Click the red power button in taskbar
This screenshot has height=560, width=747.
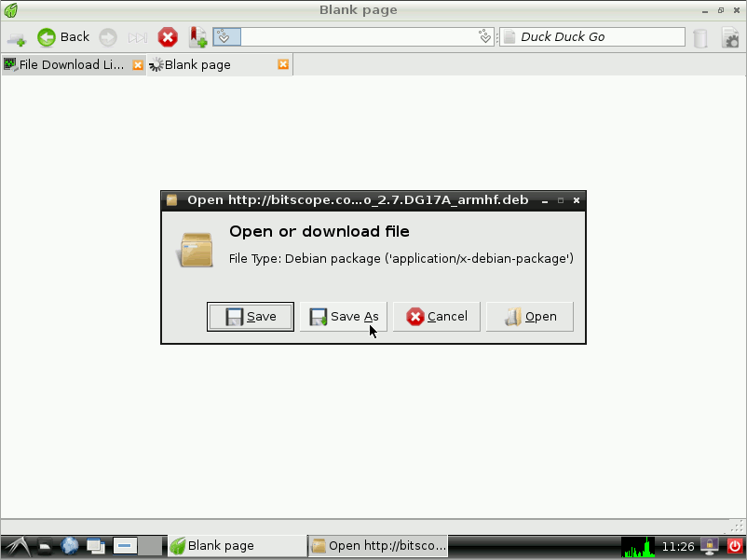click(x=734, y=546)
